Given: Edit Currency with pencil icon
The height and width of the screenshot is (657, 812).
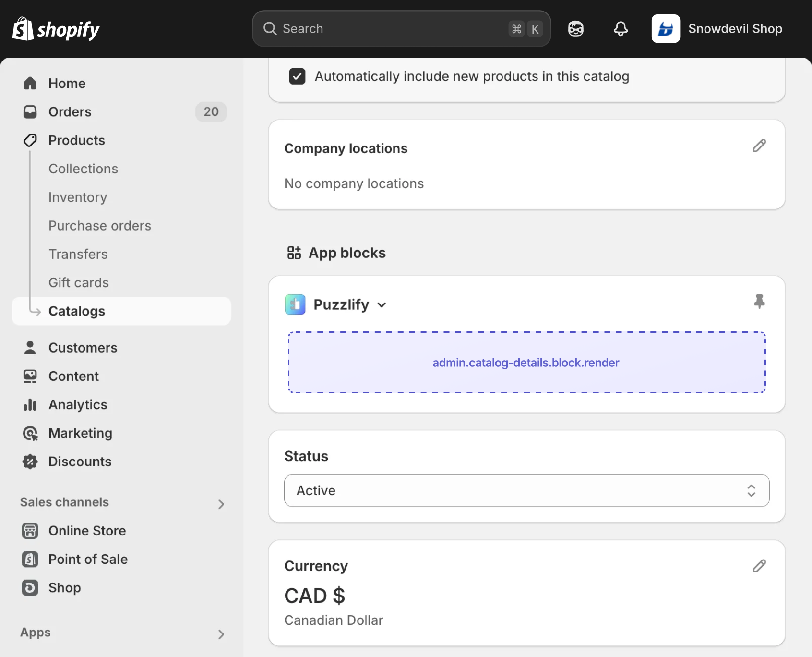Looking at the screenshot, I should pyautogui.click(x=759, y=566).
